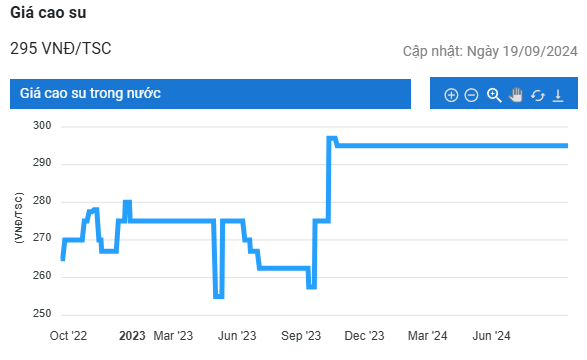Reset the chart zoom with refresh icon

[538, 95]
